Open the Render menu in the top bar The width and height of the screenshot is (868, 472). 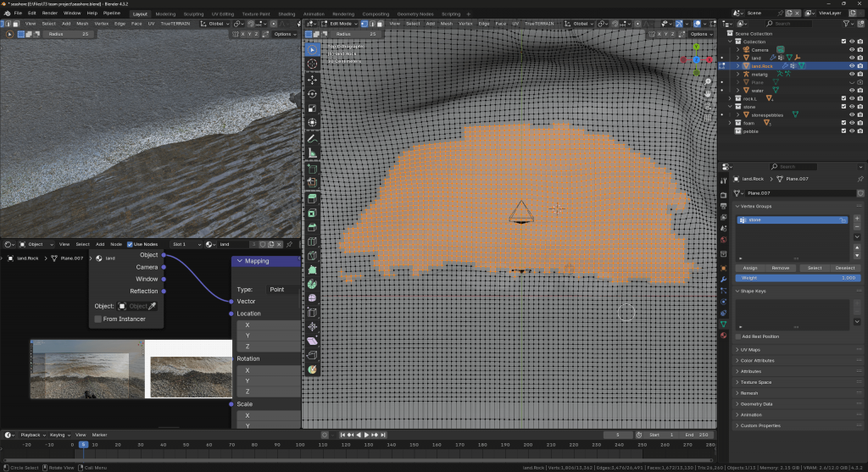(50, 14)
